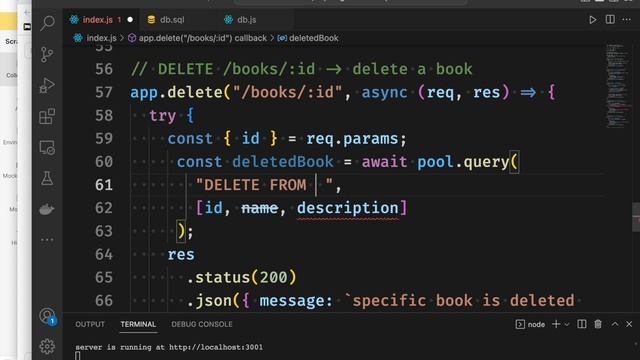640x360 pixels.
Task: Run the code with play button
Action: (592, 20)
